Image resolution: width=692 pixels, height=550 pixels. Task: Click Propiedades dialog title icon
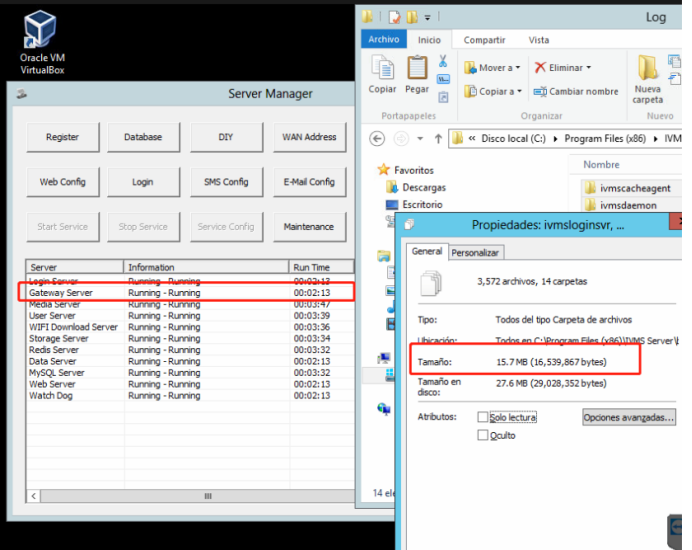409,225
